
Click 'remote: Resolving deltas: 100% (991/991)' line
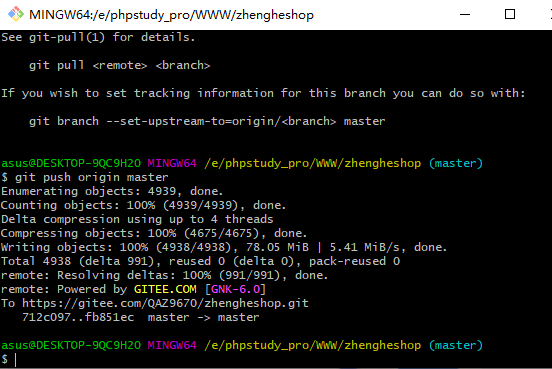(164, 275)
